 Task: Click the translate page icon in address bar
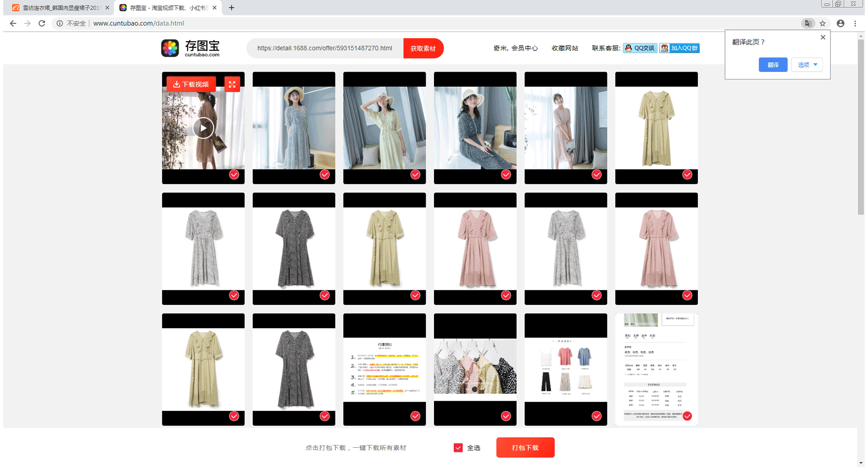[x=807, y=23]
